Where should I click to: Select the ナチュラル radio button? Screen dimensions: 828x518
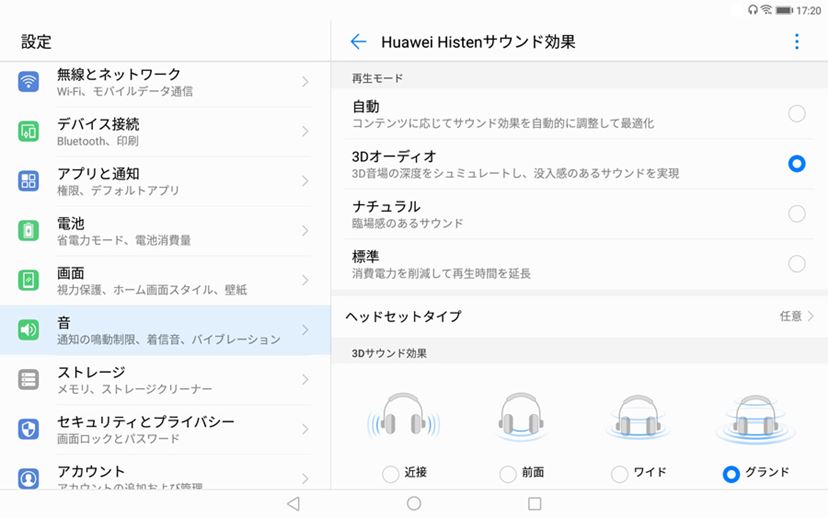point(797,214)
